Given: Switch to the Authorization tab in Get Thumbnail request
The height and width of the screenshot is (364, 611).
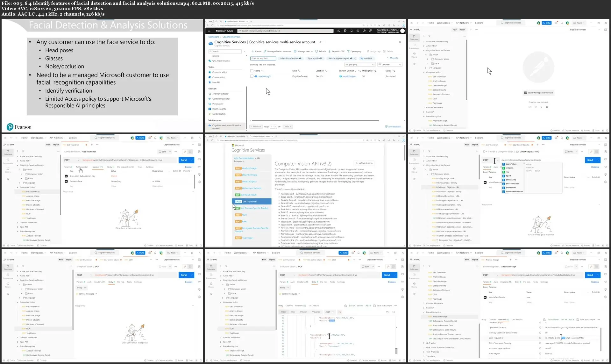Looking at the screenshot, I should 82,167.
